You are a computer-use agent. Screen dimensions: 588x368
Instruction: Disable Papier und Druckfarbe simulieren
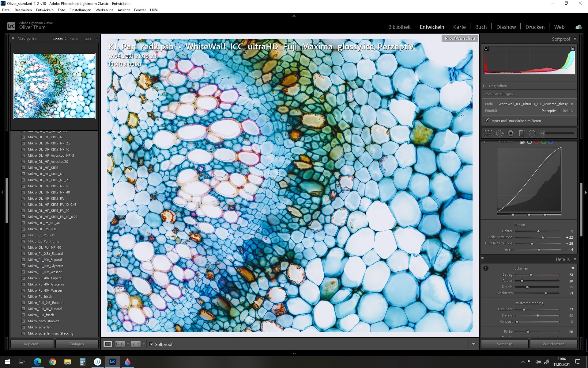tap(487, 121)
